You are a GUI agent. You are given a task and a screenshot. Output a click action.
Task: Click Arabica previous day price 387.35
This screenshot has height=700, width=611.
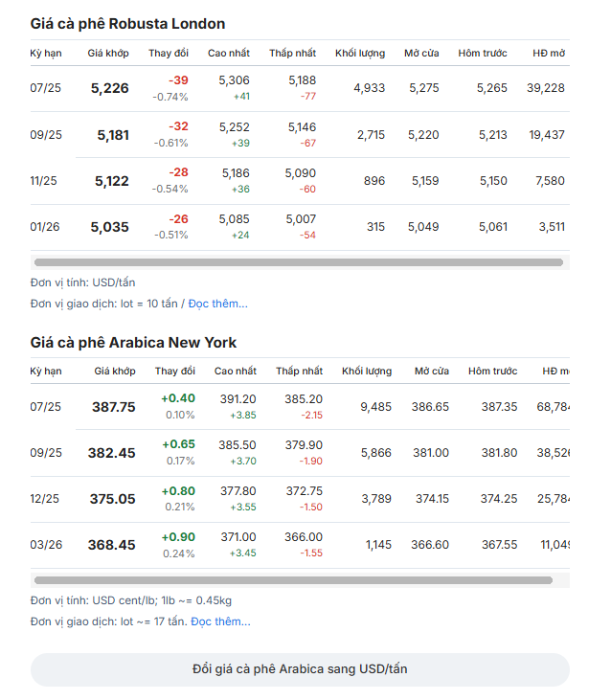point(499,407)
